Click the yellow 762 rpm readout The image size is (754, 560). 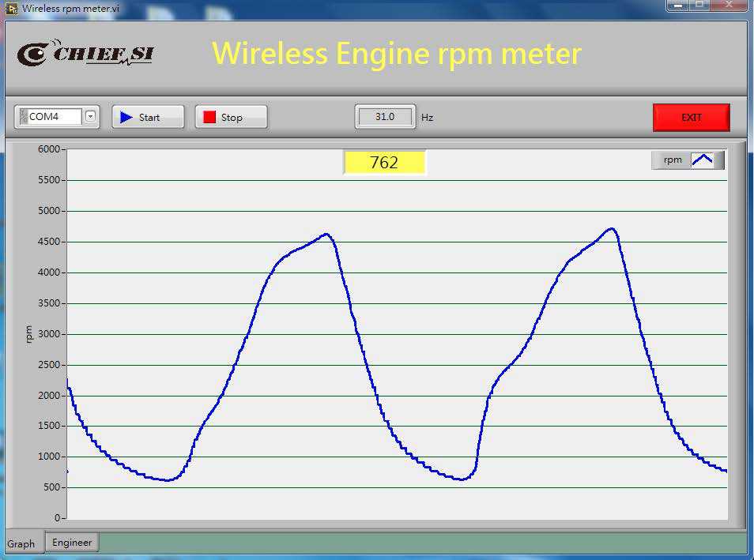[384, 163]
